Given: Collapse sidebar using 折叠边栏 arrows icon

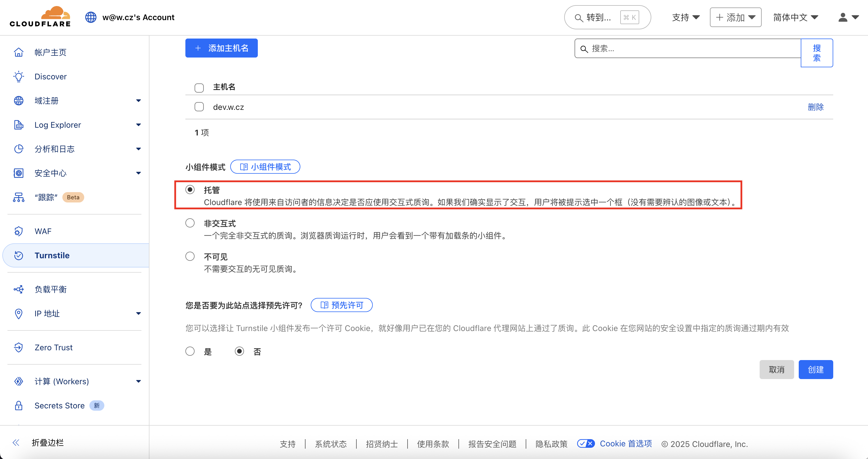Looking at the screenshot, I should click(16, 443).
